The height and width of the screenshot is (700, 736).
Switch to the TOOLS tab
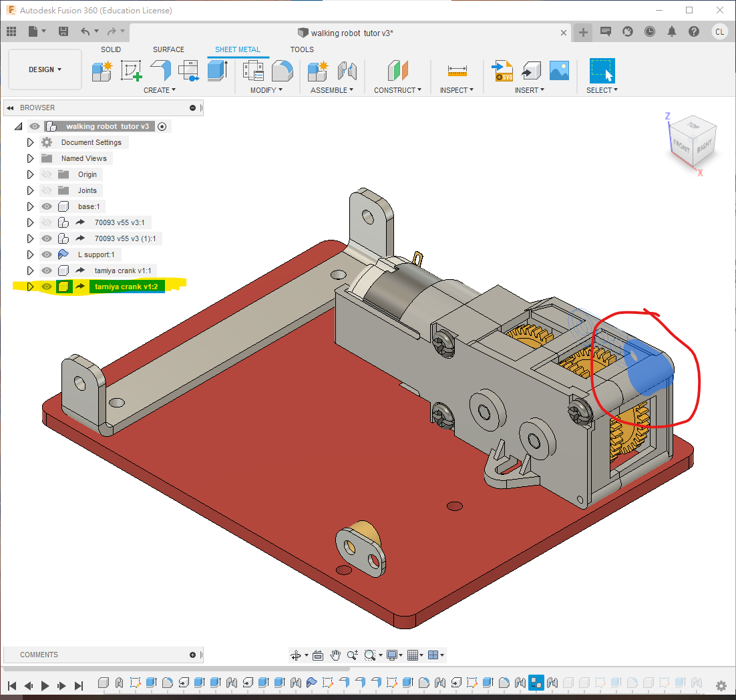point(302,49)
